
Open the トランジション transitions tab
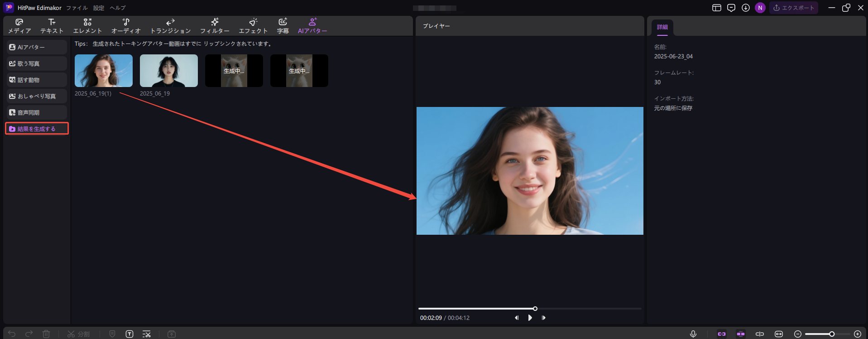[x=170, y=26]
